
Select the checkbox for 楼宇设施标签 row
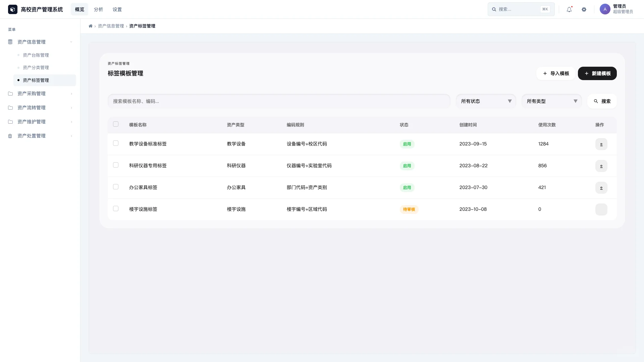[x=116, y=209]
